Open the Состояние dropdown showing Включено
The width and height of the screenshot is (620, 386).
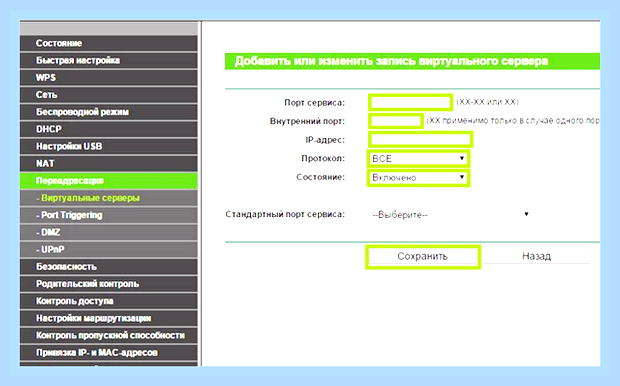point(418,178)
